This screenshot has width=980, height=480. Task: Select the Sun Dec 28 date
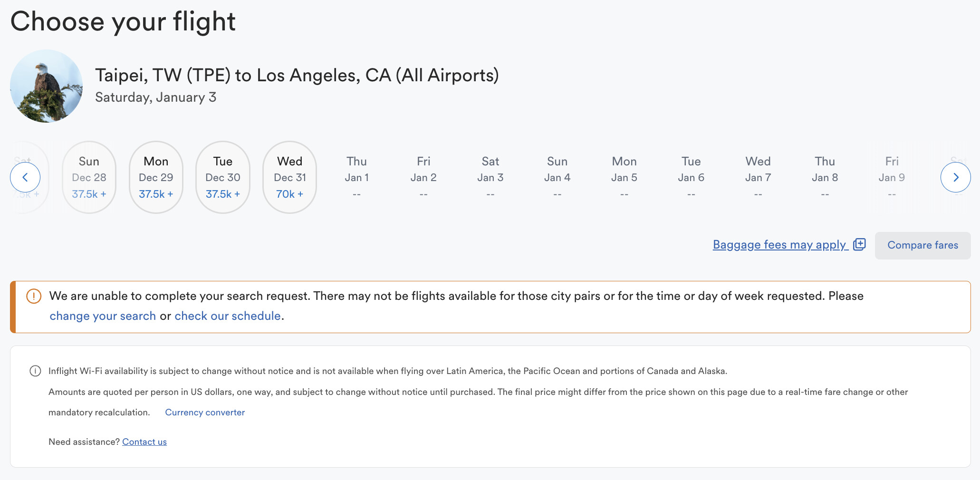(x=89, y=177)
